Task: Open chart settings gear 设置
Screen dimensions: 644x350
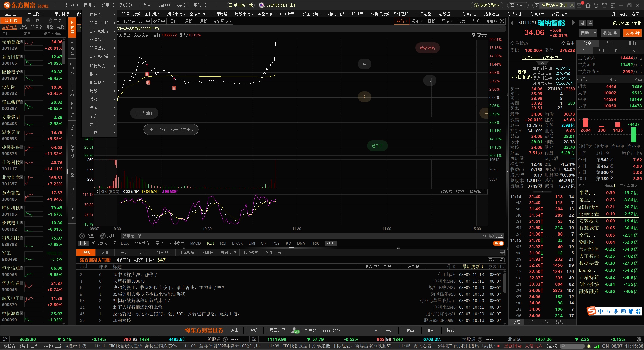Action: (87, 236)
